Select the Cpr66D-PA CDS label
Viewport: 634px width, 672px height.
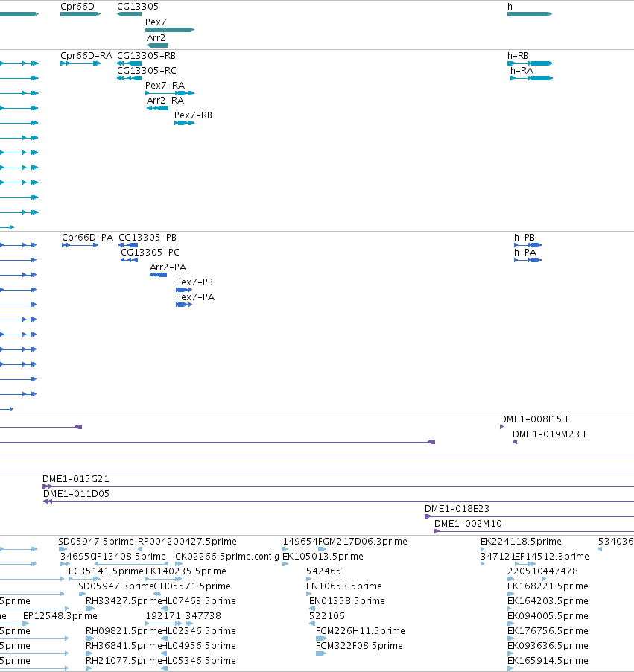87,238
